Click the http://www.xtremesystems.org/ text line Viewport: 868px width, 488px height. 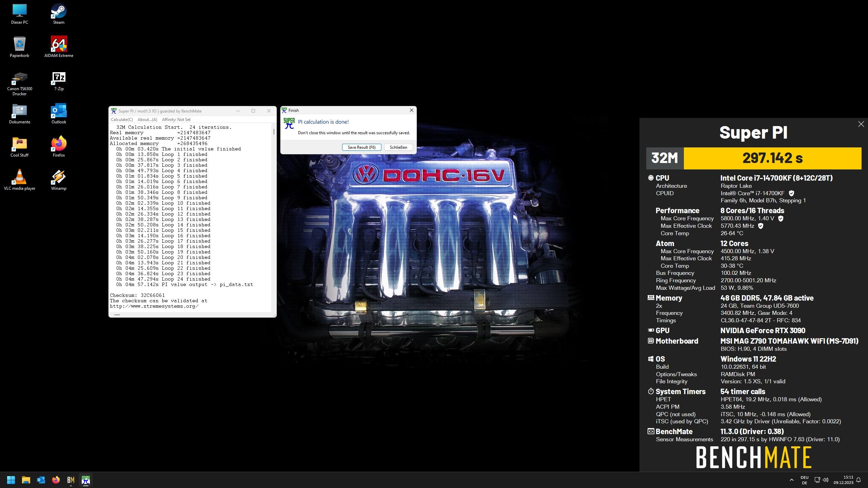pyautogui.click(x=154, y=306)
